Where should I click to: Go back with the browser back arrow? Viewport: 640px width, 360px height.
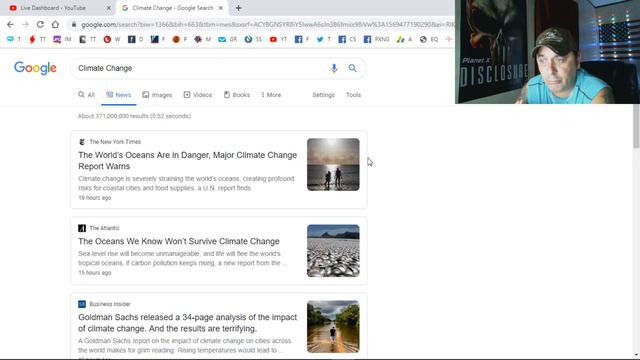coord(10,24)
